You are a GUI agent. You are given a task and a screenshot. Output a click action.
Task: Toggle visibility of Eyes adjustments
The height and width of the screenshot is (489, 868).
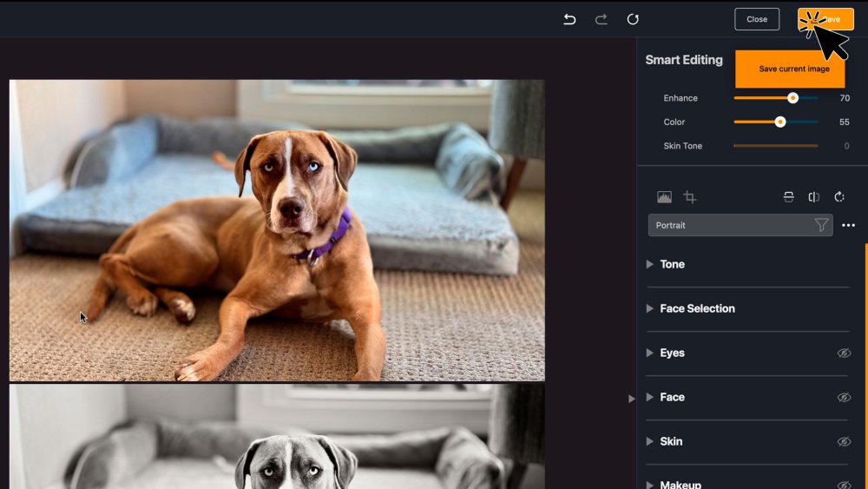point(844,353)
